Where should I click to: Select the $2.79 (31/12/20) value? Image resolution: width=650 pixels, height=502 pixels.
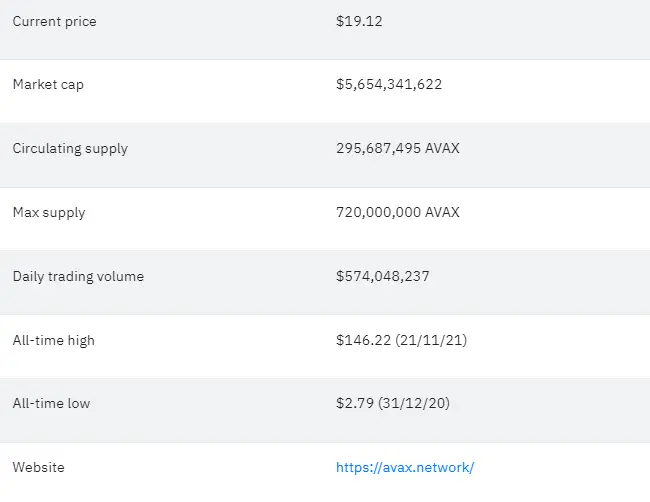coord(393,403)
